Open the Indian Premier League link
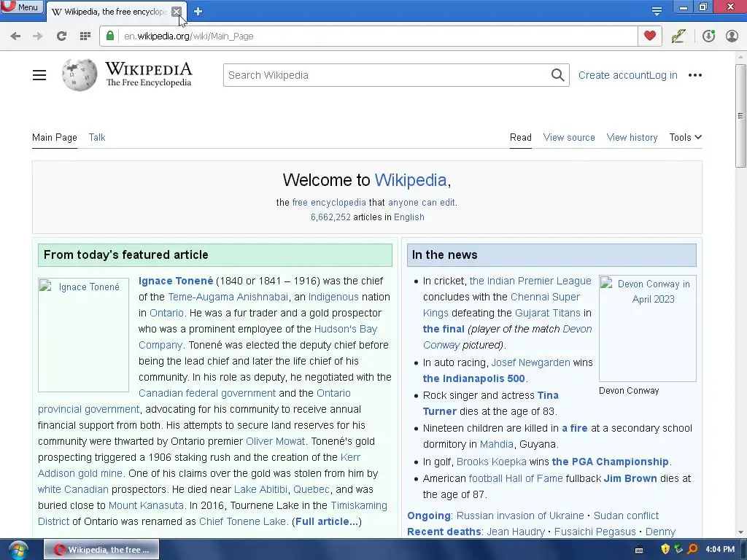The width and height of the screenshot is (747, 560). click(x=530, y=281)
